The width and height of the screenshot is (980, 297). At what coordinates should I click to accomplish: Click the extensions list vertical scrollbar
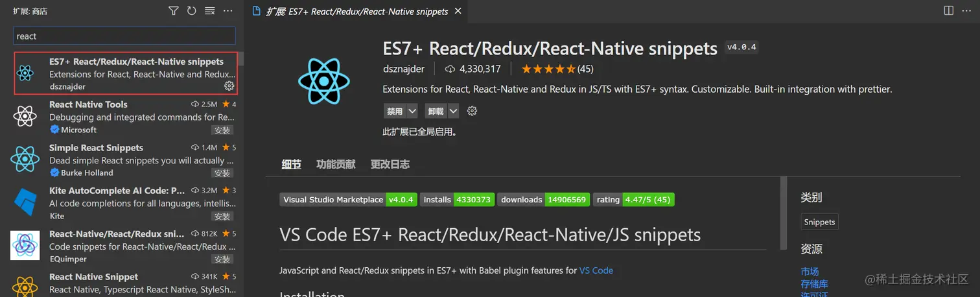point(240,58)
